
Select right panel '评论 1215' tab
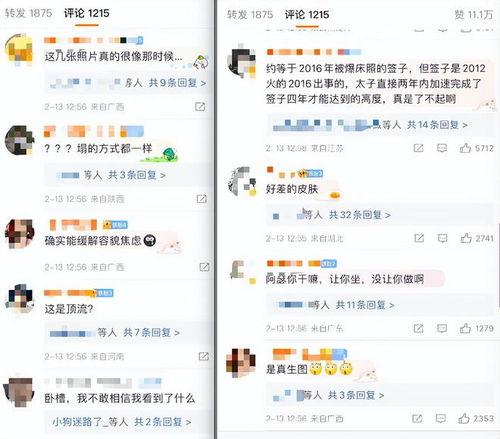(307, 15)
